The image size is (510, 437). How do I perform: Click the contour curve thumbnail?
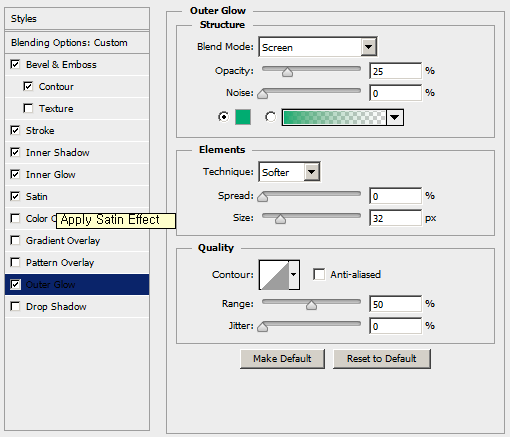[274, 275]
